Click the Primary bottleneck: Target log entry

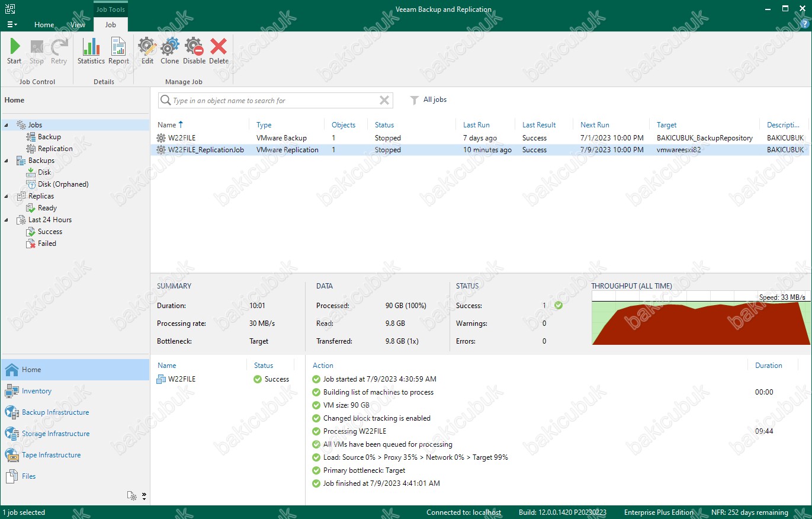[364, 470]
